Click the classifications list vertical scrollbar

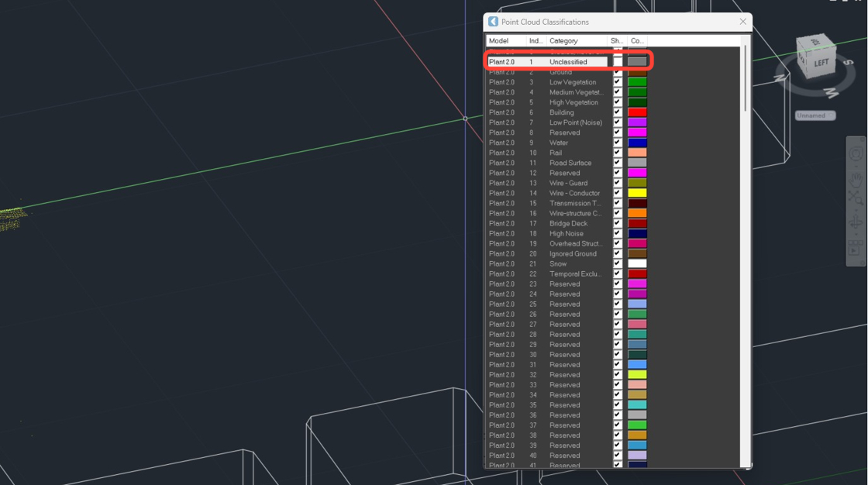[745, 77]
